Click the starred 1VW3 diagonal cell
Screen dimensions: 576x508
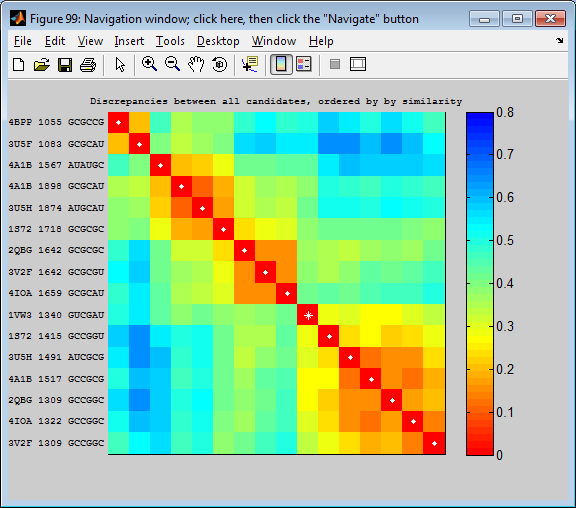[308, 315]
